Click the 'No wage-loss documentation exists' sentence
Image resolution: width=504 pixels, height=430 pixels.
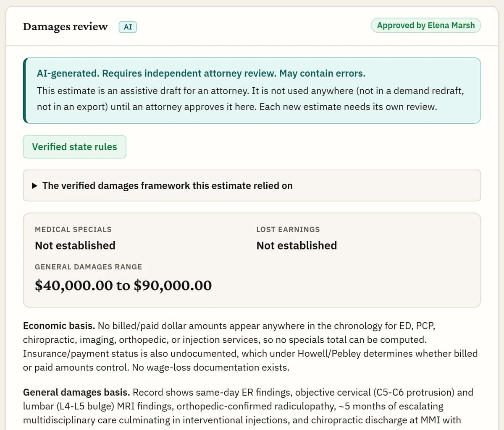click(x=210, y=367)
